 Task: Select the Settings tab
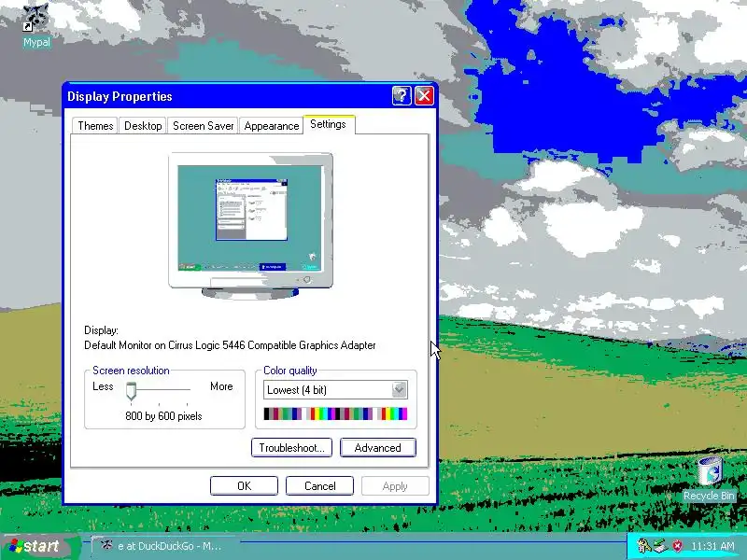point(329,124)
